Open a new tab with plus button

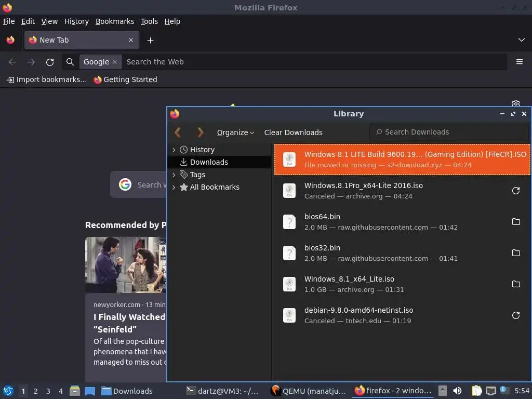click(x=150, y=41)
